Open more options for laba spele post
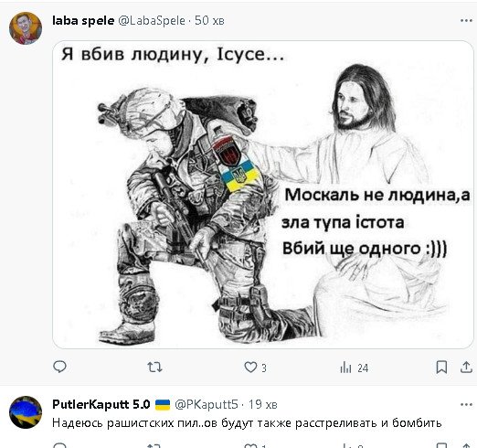 [466, 20]
